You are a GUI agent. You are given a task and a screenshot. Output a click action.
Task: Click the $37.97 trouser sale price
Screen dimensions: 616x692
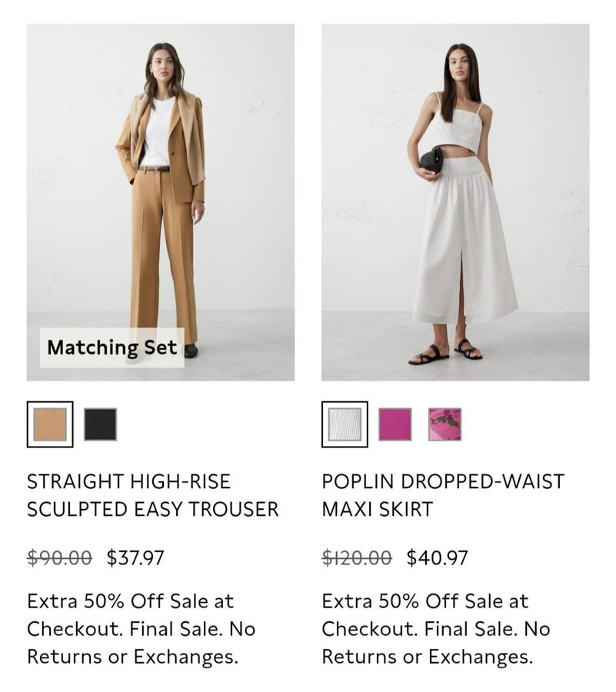tap(135, 557)
